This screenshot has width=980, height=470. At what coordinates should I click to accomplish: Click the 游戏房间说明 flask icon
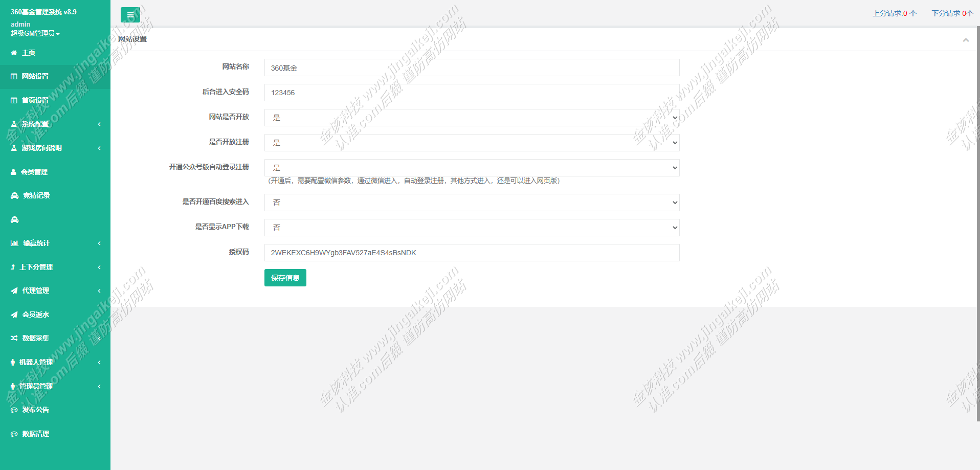click(14, 148)
